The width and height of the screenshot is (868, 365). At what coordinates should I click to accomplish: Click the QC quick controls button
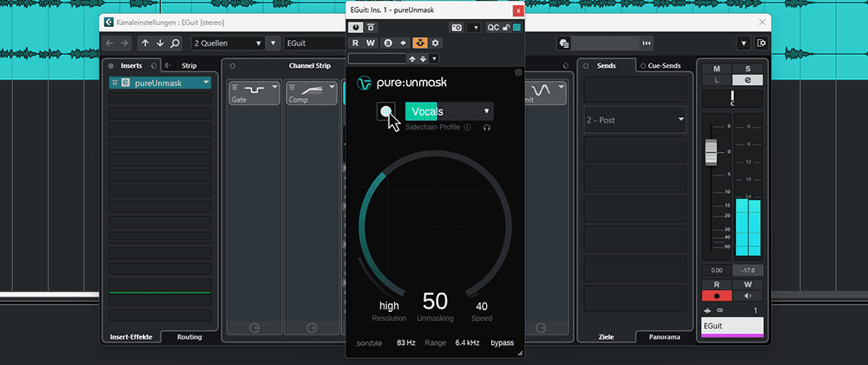493,27
